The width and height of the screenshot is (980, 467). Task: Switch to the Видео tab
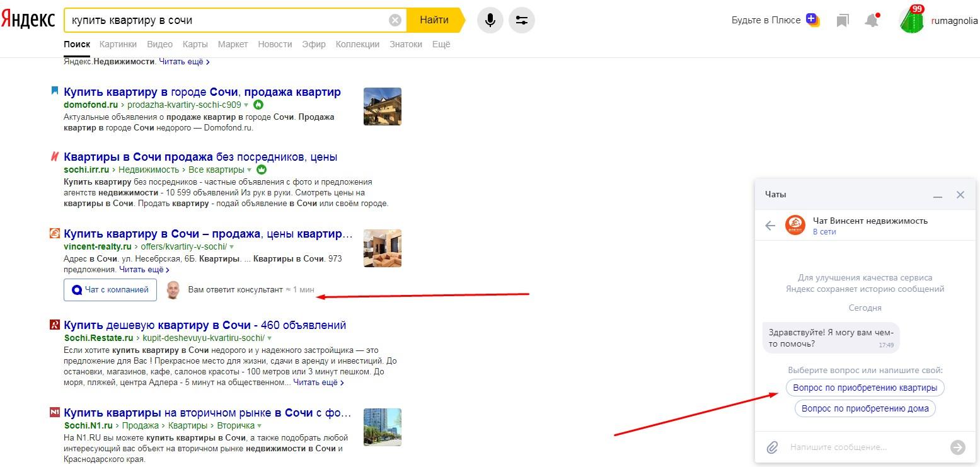(x=159, y=44)
